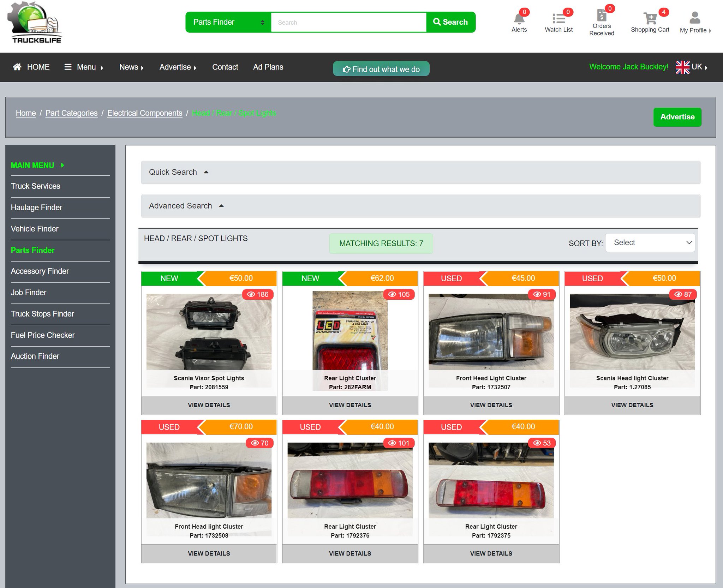Click into the Search text field
723x588 pixels.
coord(349,22)
